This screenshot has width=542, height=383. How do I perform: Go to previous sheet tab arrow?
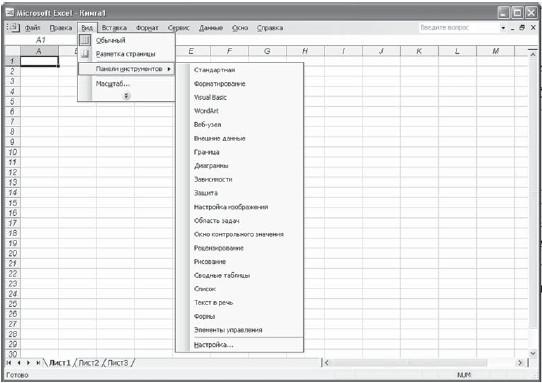tap(19, 363)
